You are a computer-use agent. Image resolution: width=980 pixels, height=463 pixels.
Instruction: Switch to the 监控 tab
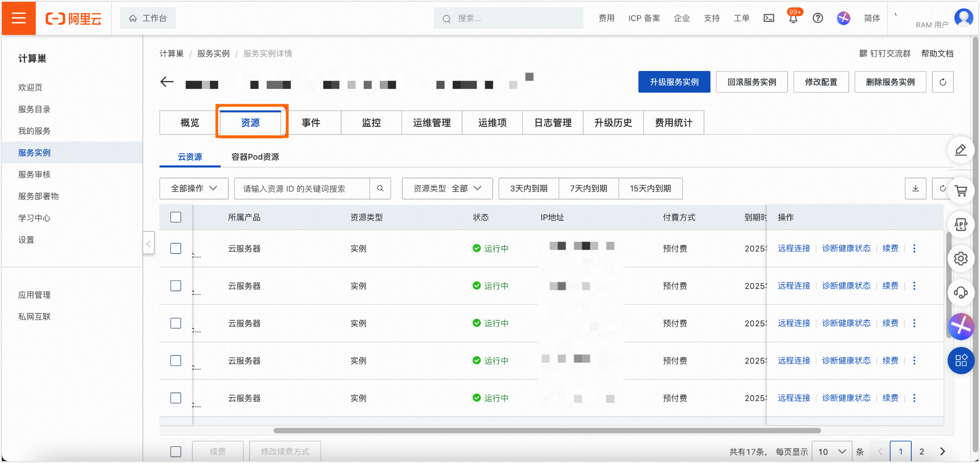(x=371, y=123)
